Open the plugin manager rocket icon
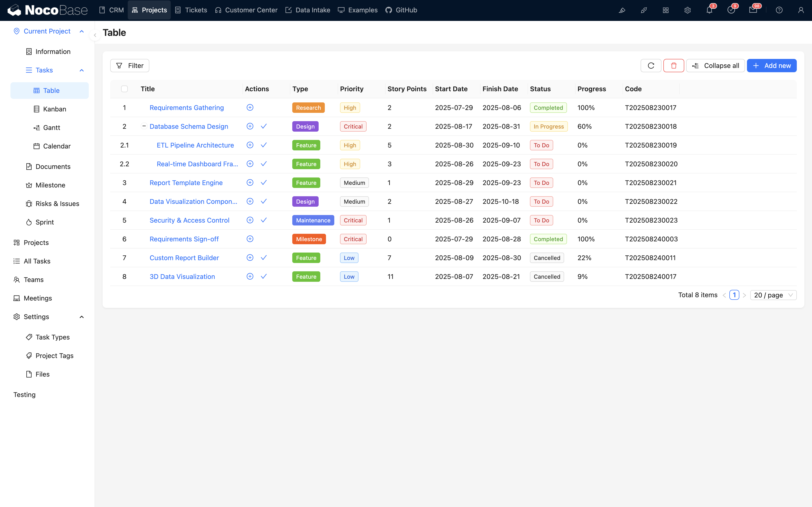The image size is (812, 507). click(x=644, y=10)
